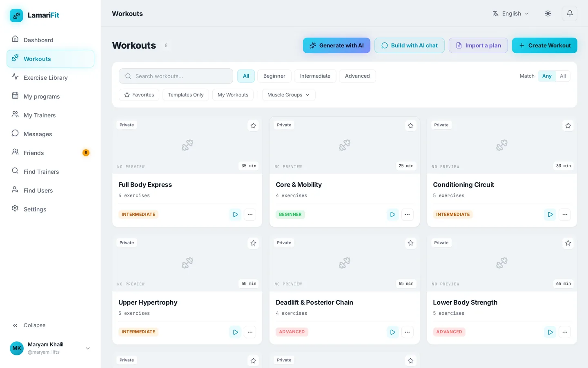The width and height of the screenshot is (588, 368).
Task: Filter by Beginner difficulty
Action: pyautogui.click(x=274, y=76)
